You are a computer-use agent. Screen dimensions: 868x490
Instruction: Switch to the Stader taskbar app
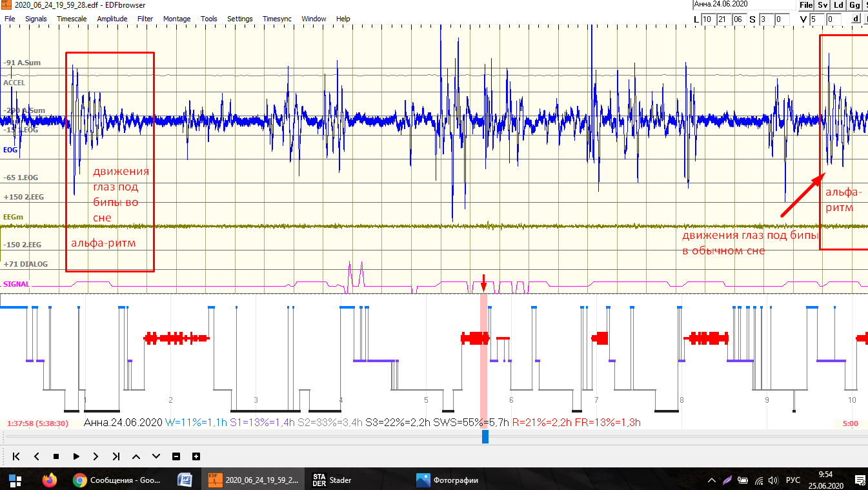pos(332,480)
